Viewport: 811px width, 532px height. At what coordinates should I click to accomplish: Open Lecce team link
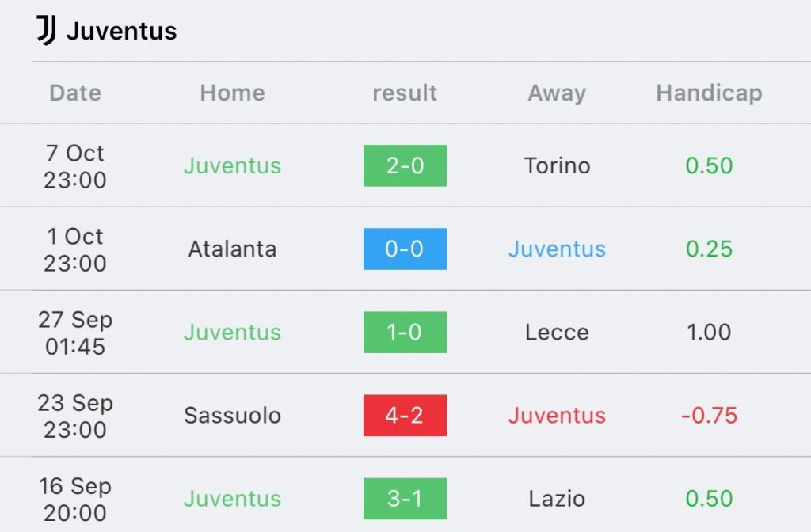(557, 332)
